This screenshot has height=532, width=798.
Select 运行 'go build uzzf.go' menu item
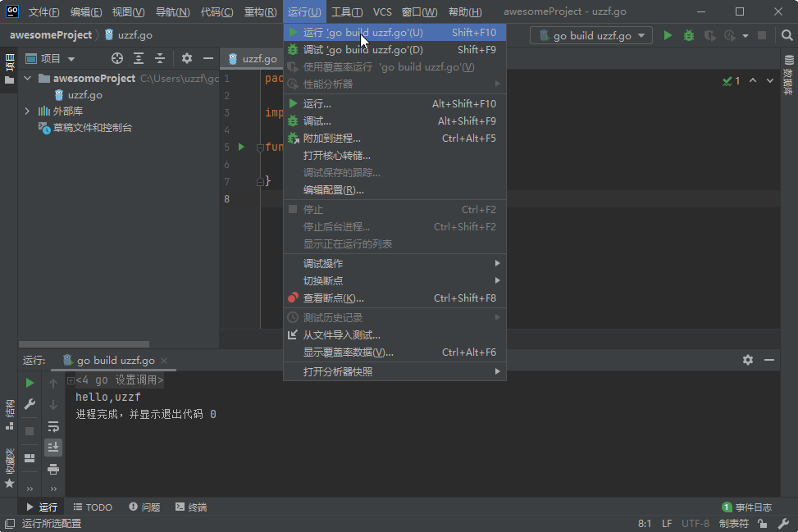(x=395, y=33)
